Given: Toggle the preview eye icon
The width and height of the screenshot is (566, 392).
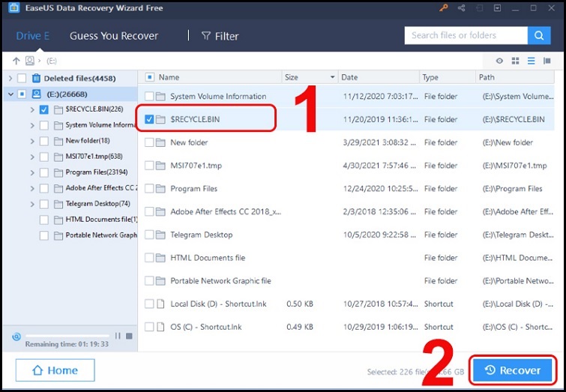Looking at the screenshot, I should 500,61.
